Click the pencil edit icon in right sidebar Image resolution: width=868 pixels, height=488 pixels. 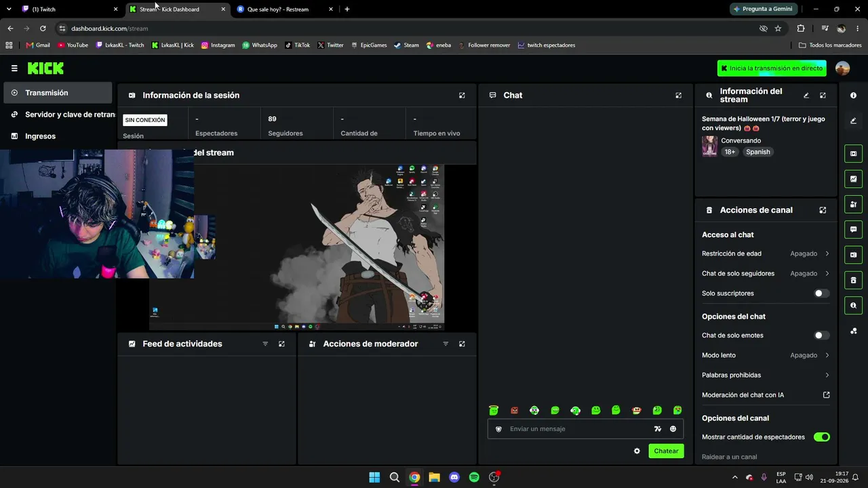853,121
